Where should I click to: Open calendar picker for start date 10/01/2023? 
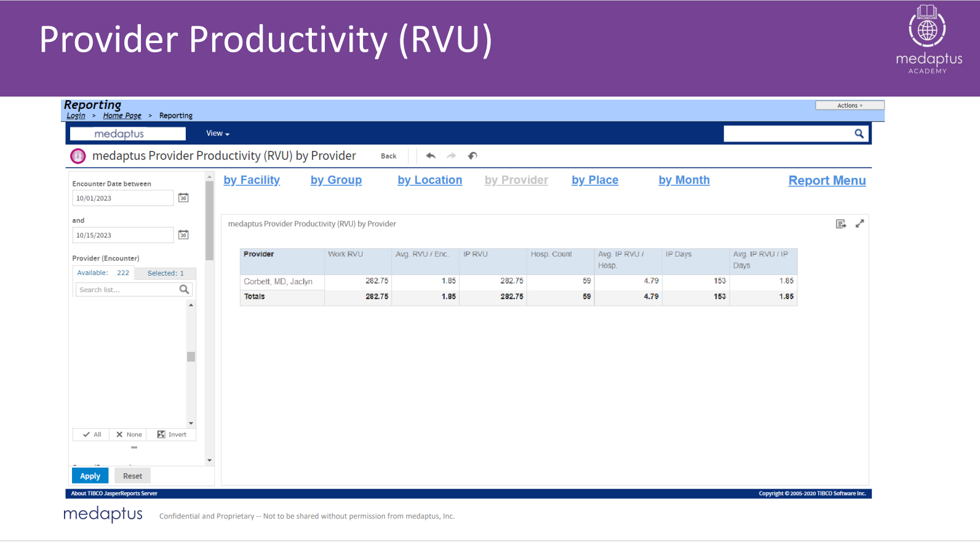183,197
